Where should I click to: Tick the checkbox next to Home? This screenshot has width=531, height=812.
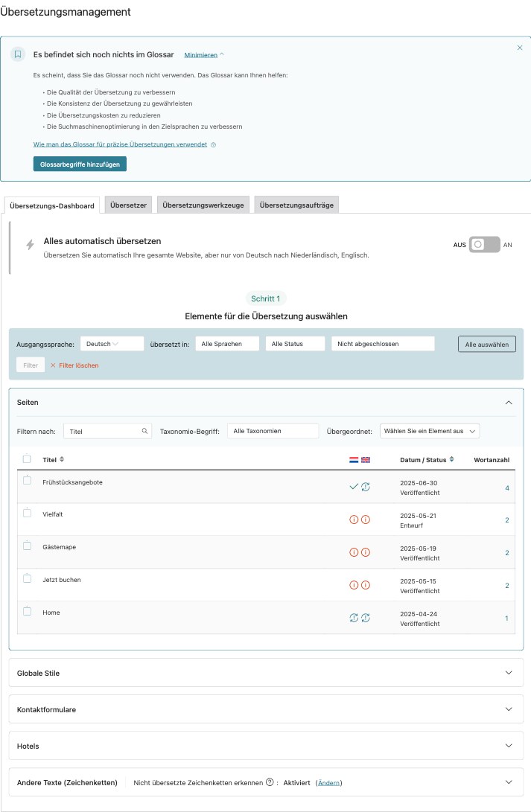click(x=28, y=610)
